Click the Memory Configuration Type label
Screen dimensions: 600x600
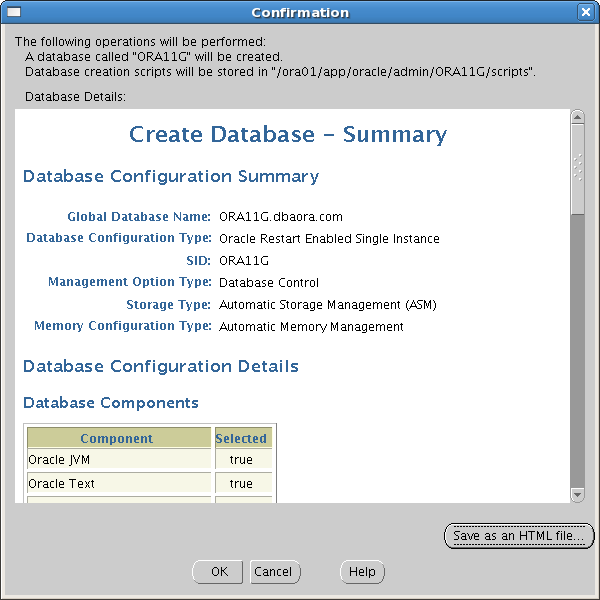tap(122, 326)
